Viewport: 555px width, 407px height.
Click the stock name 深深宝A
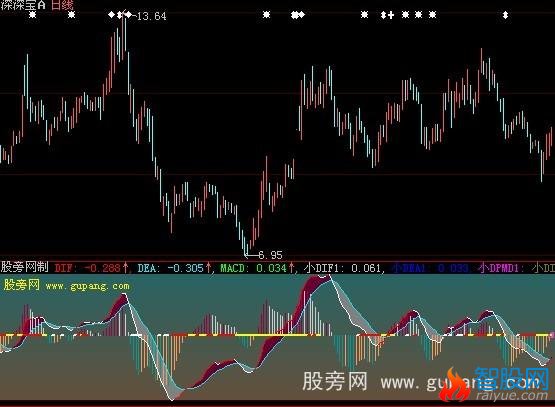23,5
